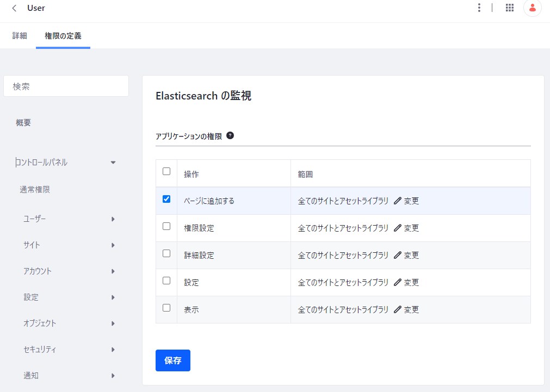Screen dimensions: 550x392
Task: Click 全てのサイトとアセットライブラリ in 表示 row
Action: [343, 309]
